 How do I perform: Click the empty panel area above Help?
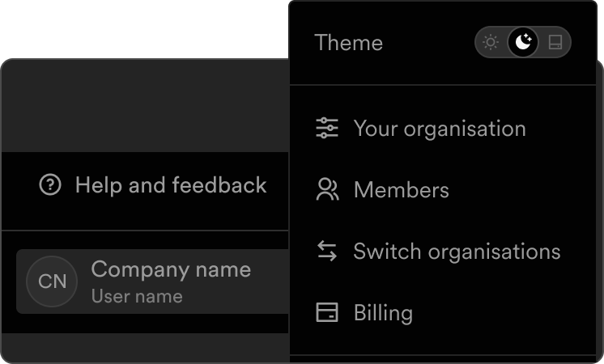tap(146, 105)
